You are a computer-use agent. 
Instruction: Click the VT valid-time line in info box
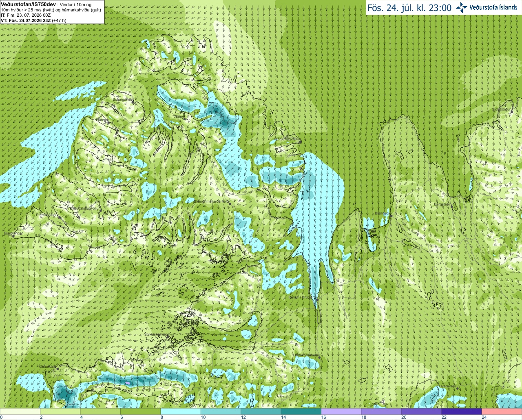point(33,20)
